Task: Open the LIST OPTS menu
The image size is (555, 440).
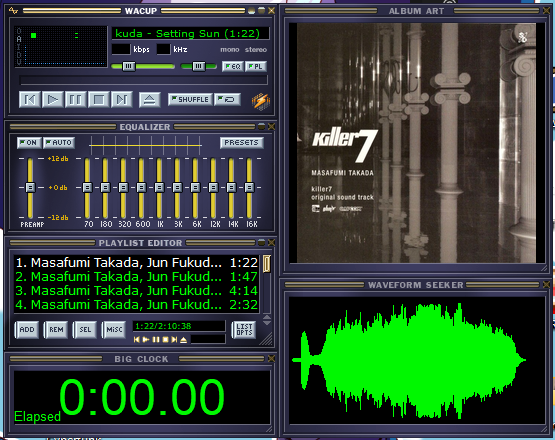Action: pos(244,330)
